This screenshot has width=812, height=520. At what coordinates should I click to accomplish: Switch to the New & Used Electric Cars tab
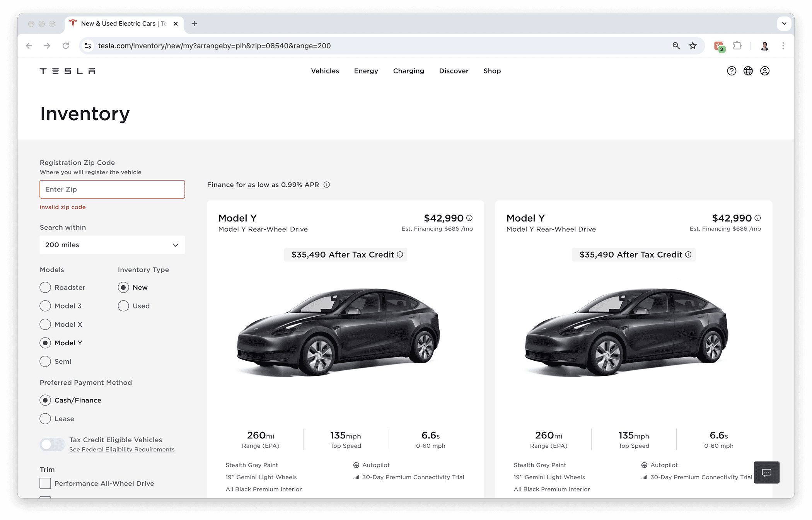coord(124,24)
